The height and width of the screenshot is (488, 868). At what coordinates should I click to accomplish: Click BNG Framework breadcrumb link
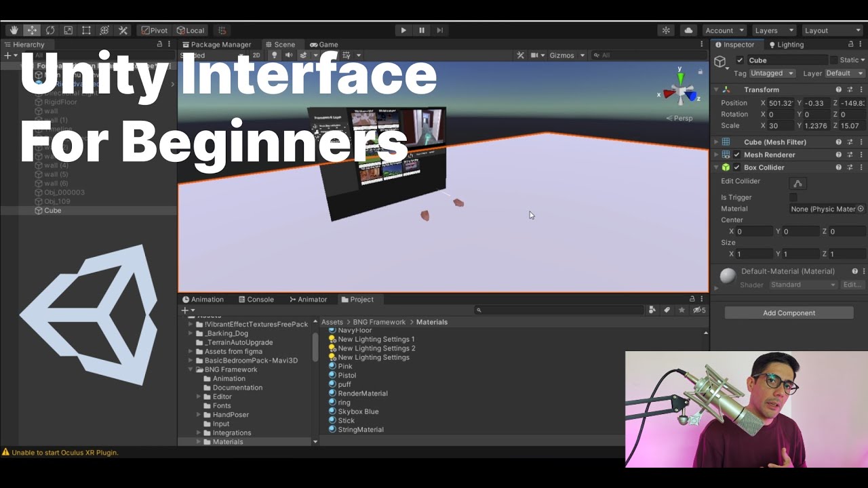[378, 322]
